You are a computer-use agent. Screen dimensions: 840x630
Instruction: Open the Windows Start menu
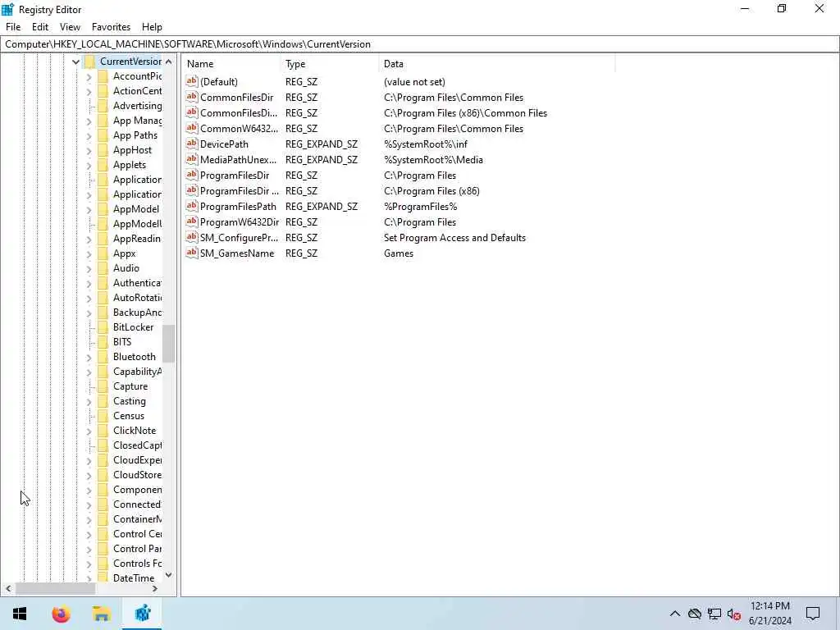pos(20,614)
